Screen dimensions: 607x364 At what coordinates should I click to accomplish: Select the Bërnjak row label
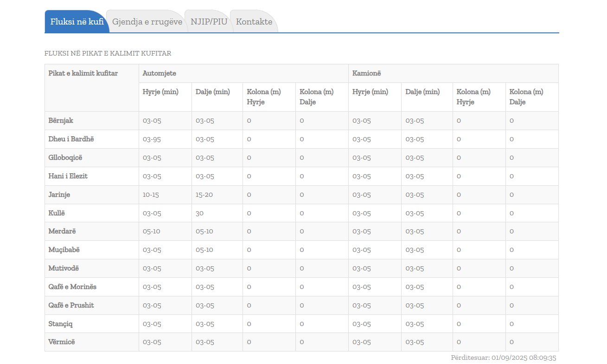click(61, 120)
